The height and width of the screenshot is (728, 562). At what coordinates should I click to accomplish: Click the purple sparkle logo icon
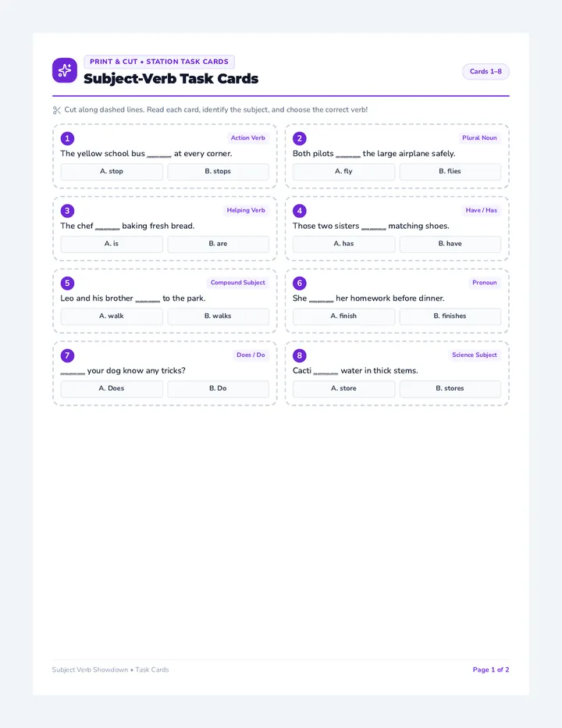pos(65,70)
